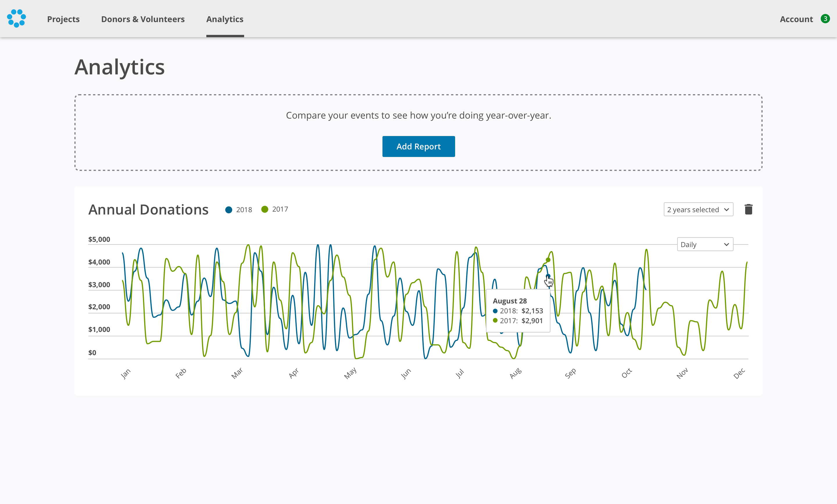The width and height of the screenshot is (837, 504).
Task: Click the Annual Donations chart title
Action: click(x=149, y=210)
